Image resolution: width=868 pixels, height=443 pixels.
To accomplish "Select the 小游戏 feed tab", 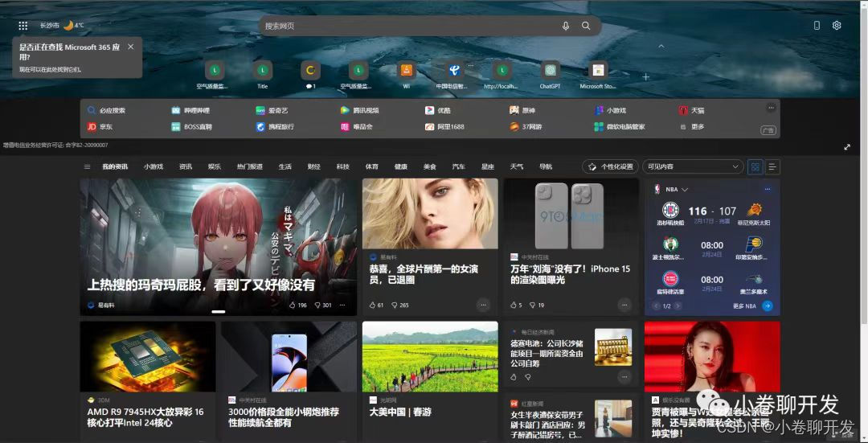I will click(x=154, y=166).
